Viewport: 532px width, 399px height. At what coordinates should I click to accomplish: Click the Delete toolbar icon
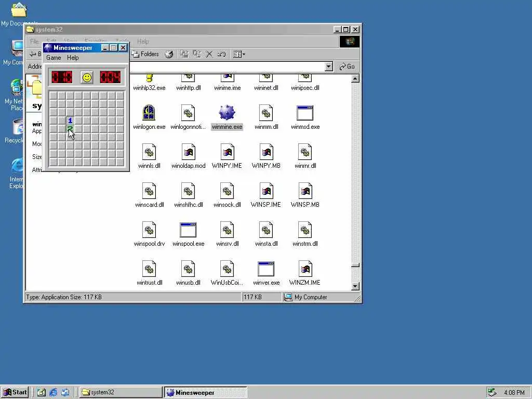[x=209, y=54]
